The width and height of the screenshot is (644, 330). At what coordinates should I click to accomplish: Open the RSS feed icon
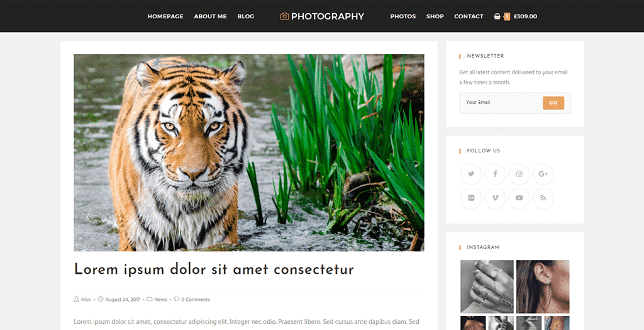543,198
